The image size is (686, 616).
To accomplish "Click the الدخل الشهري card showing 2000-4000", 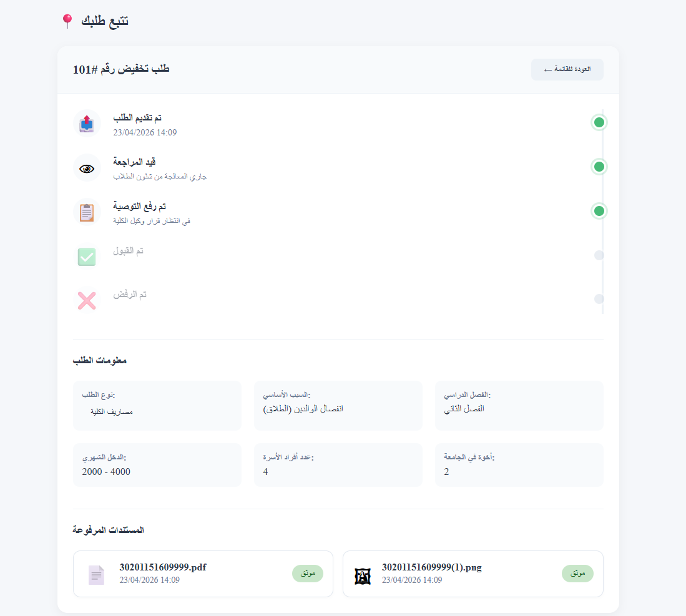I will click(x=157, y=464).
